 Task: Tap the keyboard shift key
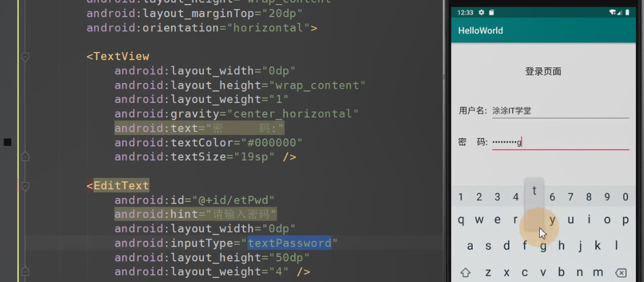[x=465, y=273]
